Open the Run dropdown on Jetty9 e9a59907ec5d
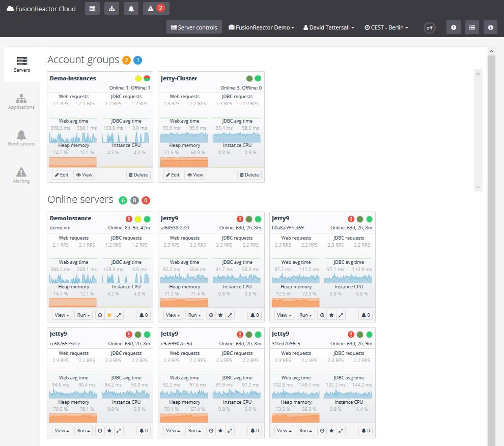 194,431
